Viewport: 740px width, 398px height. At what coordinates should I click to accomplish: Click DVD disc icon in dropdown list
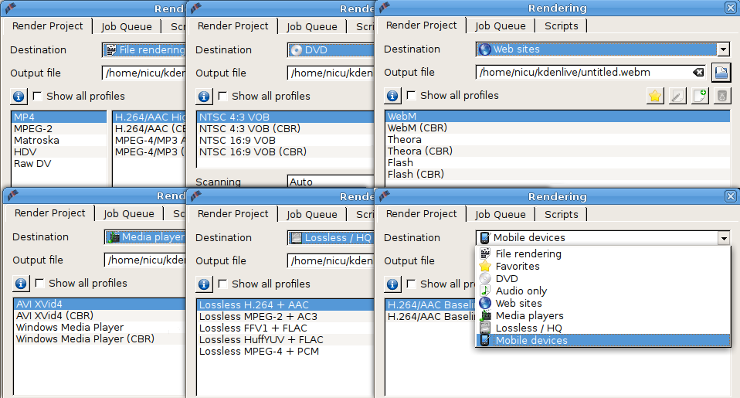485,279
